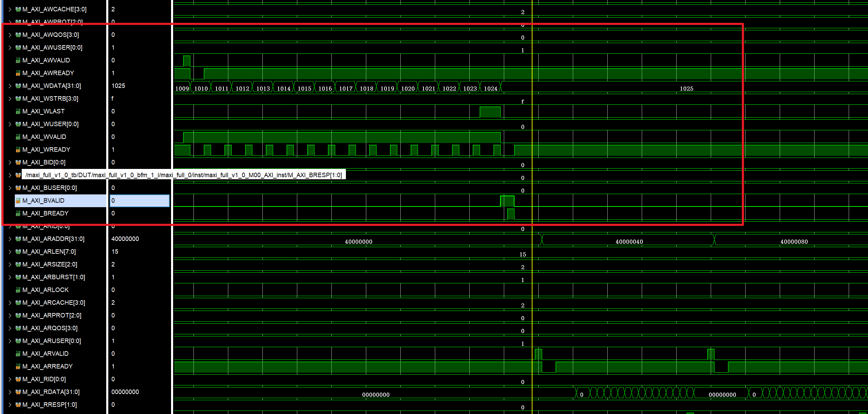This screenshot has height=414, width=868.
Task: Expand the M_AXI_AWCACHE[3:0] bus
Action: point(10,9)
